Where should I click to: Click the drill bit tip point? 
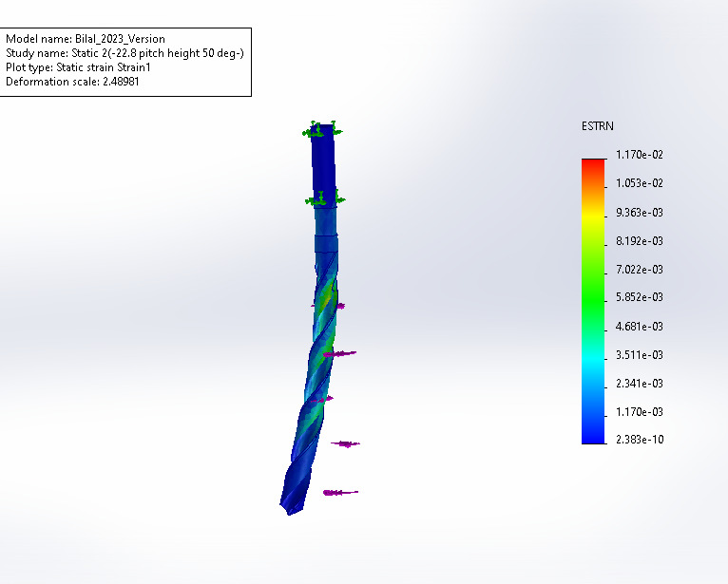pos(289,512)
